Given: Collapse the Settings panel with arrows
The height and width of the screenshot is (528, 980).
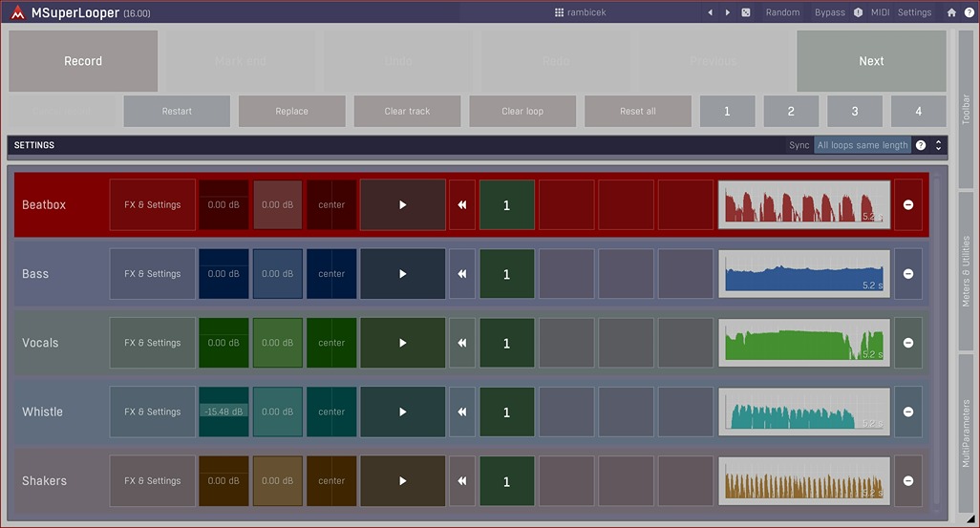Looking at the screenshot, I should (x=938, y=145).
